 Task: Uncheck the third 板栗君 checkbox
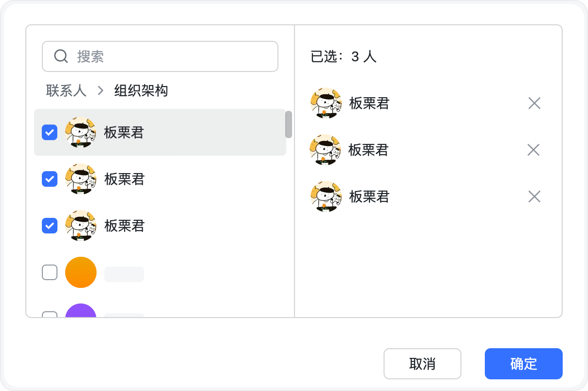pos(50,226)
